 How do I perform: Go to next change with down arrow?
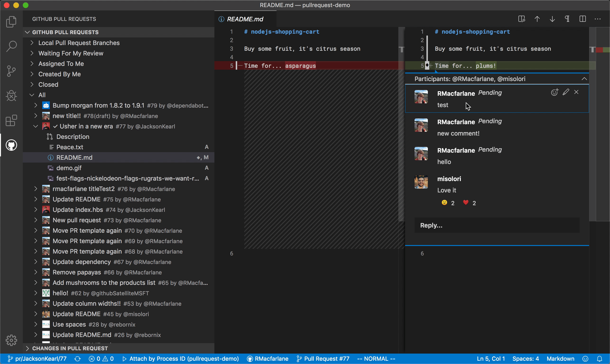(552, 19)
